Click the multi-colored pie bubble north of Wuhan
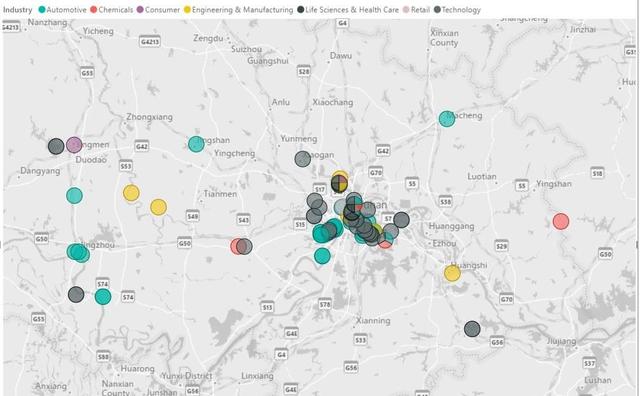This screenshot has height=396, width=640. 339,185
